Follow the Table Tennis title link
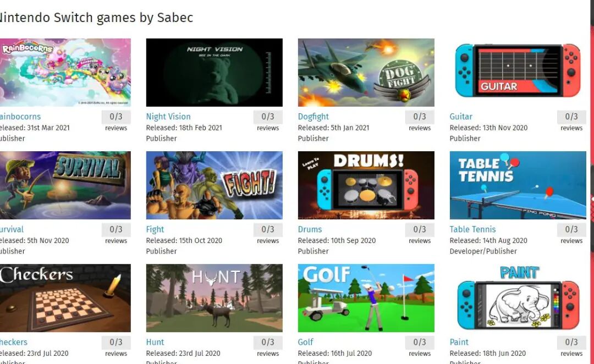594x364 pixels. click(x=472, y=229)
